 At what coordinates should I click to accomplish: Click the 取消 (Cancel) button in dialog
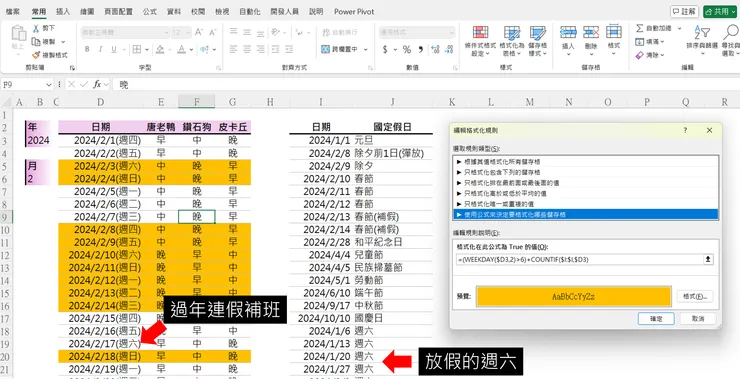[698, 318]
